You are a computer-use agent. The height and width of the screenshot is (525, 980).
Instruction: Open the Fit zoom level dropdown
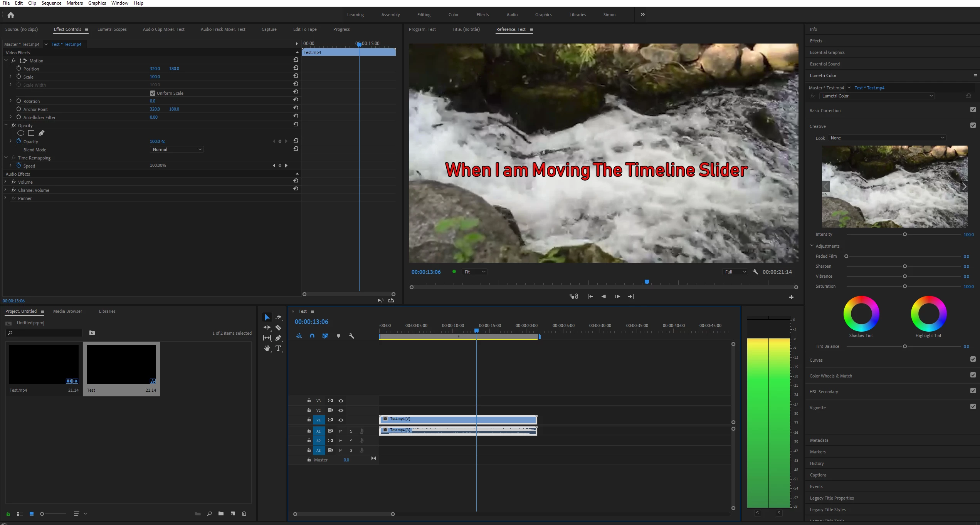(474, 272)
